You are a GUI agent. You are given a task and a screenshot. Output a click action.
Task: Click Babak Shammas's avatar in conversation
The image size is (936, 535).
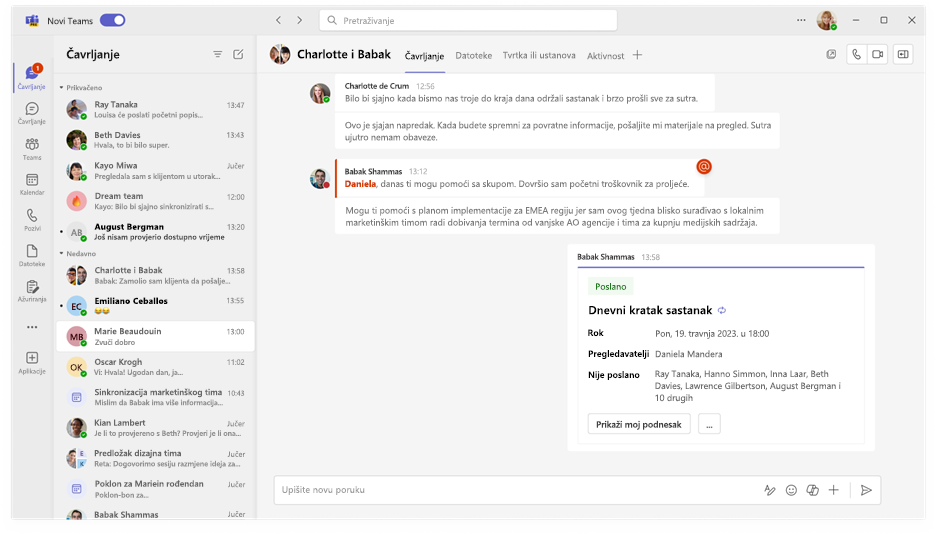[x=320, y=179]
